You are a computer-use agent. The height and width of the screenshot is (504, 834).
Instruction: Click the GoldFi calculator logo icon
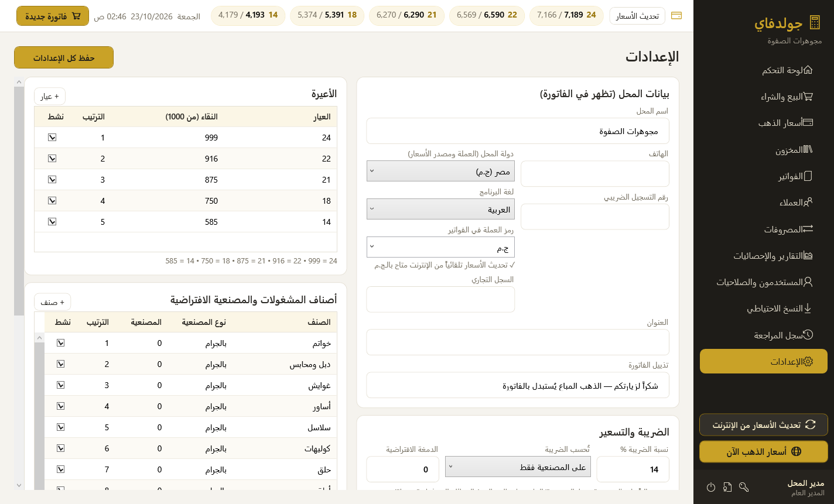click(815, 23)
